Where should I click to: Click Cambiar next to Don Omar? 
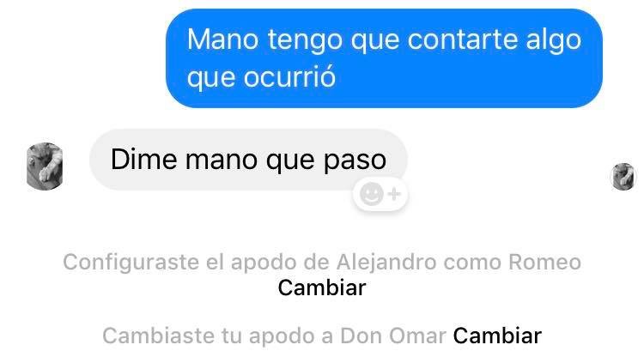(497, 336)
